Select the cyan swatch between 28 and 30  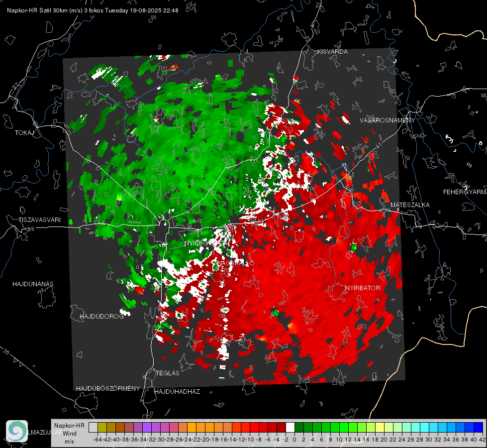424,427
